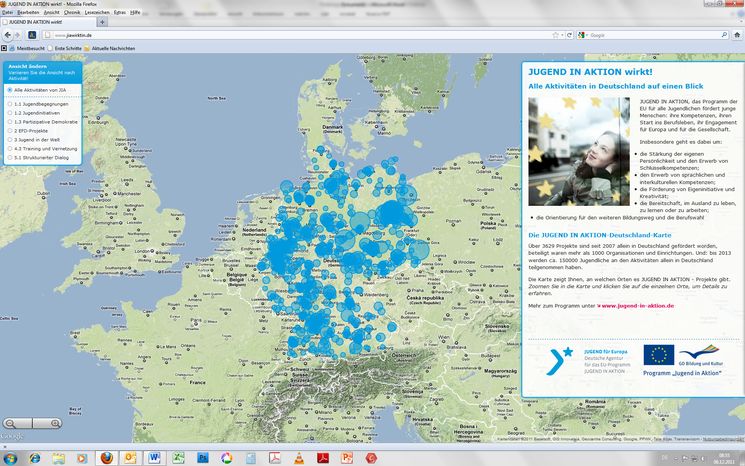The image size is (745, 466).
Task: Open the Aktuelle Nachrichten bookmark feed
Action: [110, 48]
